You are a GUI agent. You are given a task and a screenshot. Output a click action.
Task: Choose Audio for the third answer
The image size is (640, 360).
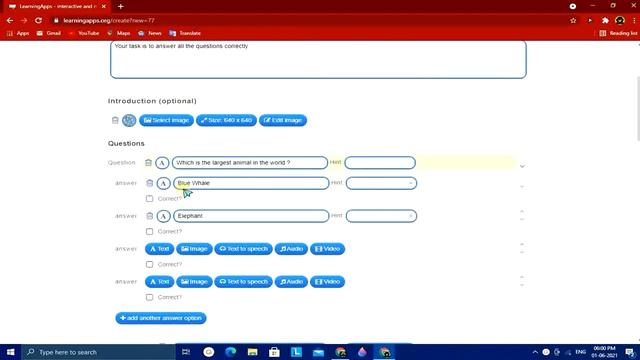[x=291, y=249]
